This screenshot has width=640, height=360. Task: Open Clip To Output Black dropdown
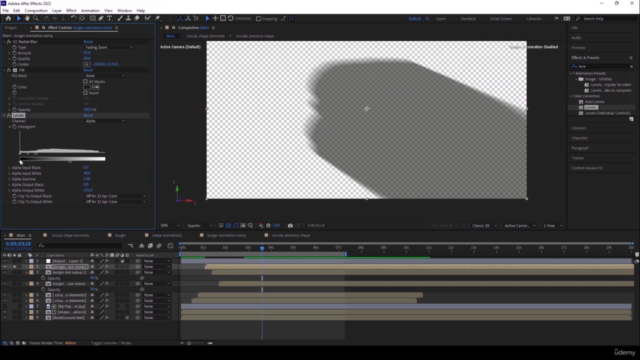coord(116,196)
